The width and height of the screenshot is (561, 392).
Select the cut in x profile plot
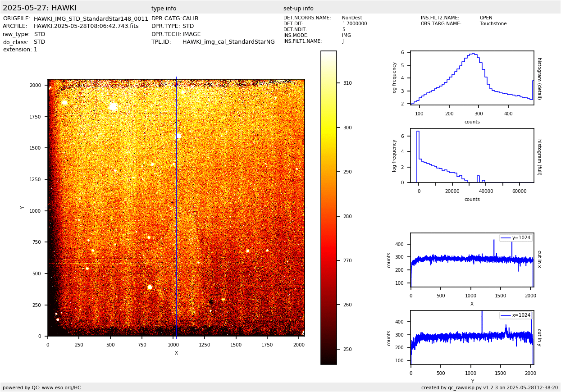472,260
